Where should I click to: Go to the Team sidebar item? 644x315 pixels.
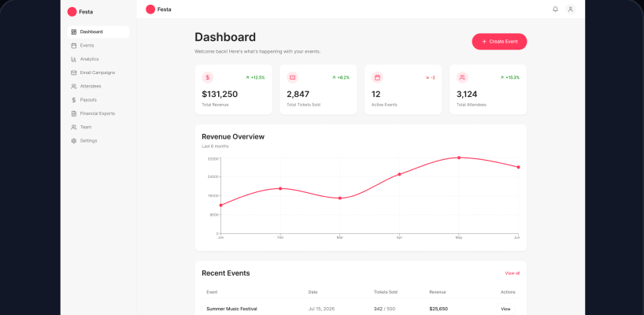pos(98,127)
